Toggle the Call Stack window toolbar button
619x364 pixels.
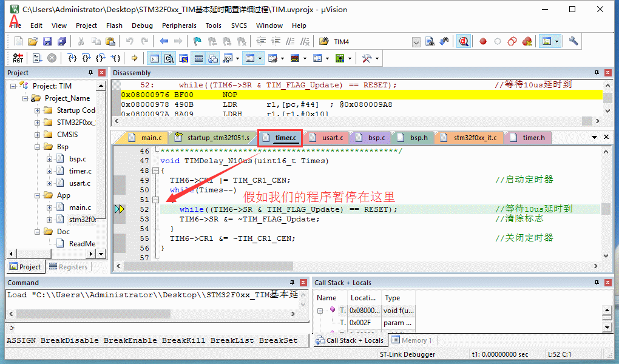pos(213,58)
